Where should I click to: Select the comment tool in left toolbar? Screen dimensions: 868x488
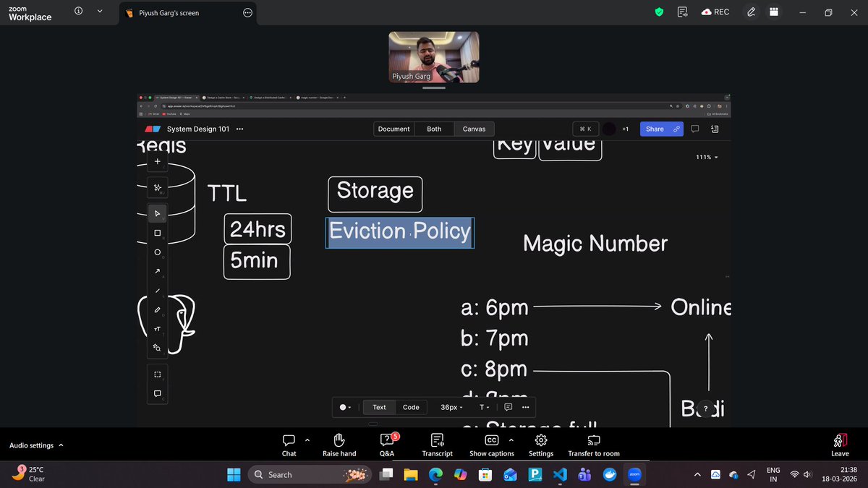157,394
